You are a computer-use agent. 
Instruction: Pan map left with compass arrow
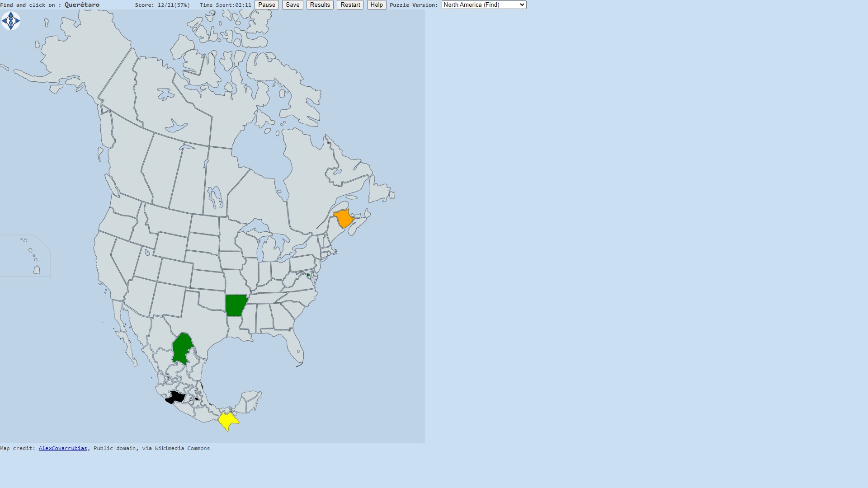click(4, 21)
